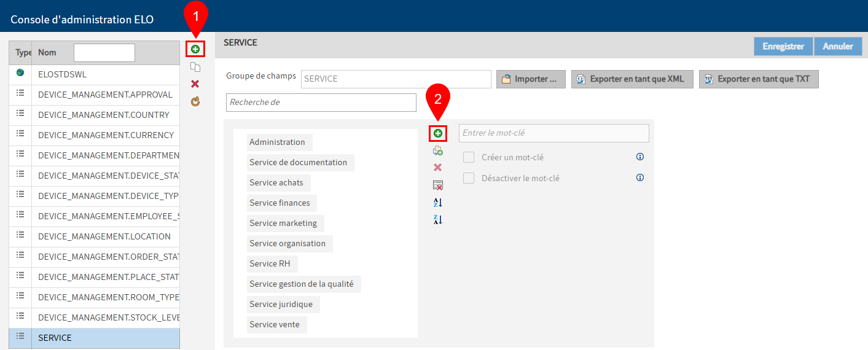Sort keywords ascending A to Z

pos(438,202)
